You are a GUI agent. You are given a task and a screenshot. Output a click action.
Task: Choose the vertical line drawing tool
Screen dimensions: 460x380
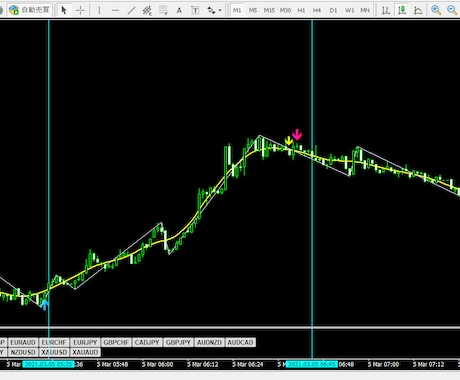(99, 10)
